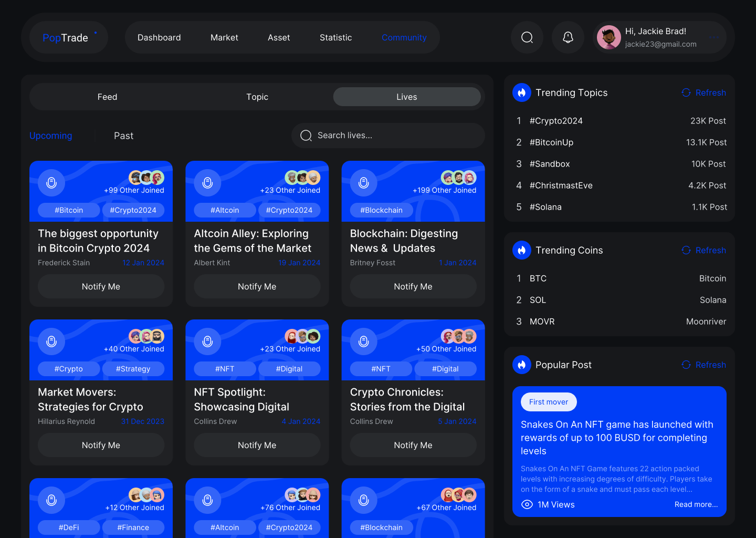This screenshot has width=756, height=538.
Task: Refresh the Trending Coins list
Action: tap(703, 250)
